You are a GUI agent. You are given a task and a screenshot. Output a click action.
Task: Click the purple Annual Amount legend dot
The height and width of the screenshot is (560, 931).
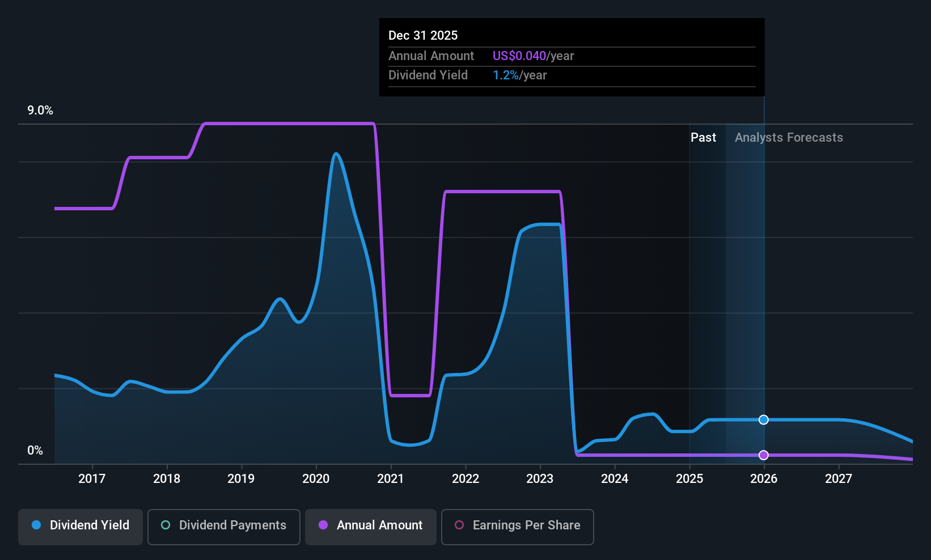coord(323,525)
